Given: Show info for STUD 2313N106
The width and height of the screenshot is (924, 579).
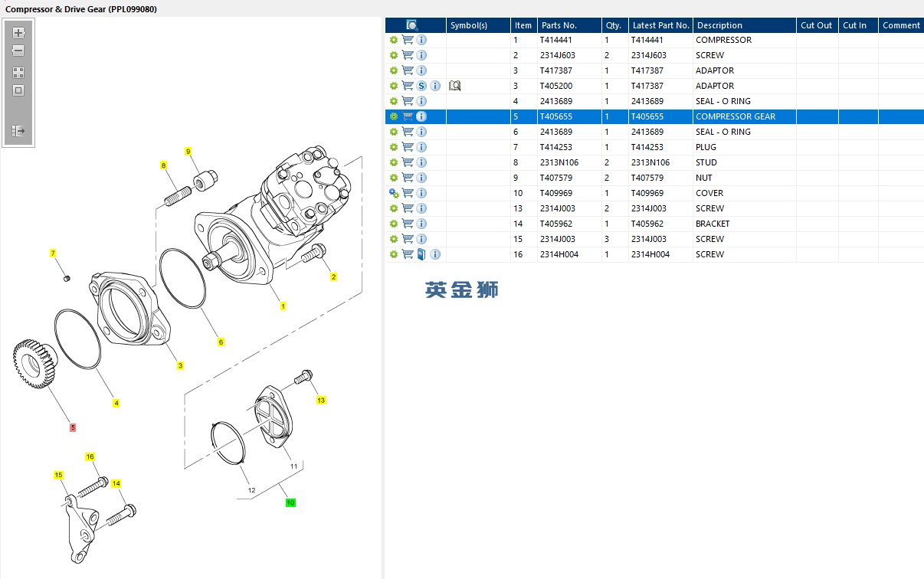Looking at the screenshot, I should pyautogui.click(x=421, y=162).
